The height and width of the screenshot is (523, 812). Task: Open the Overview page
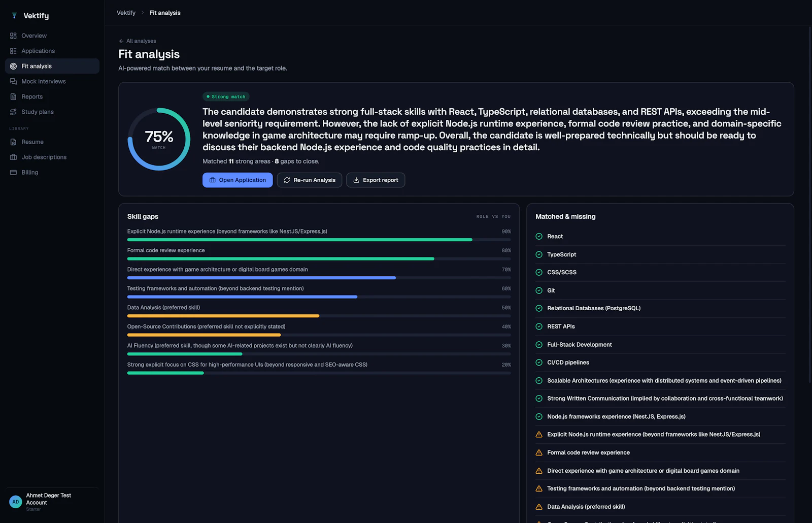pyautogui.click(x=52, y=36)
